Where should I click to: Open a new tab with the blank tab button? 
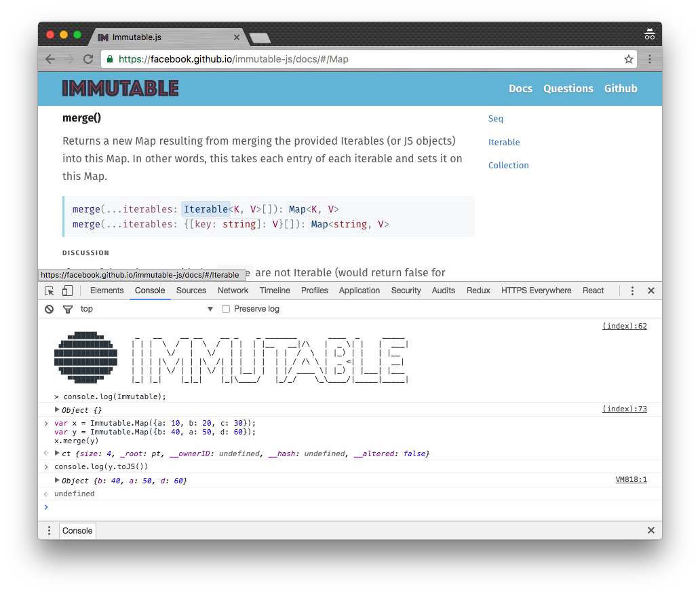click(260, 38)
